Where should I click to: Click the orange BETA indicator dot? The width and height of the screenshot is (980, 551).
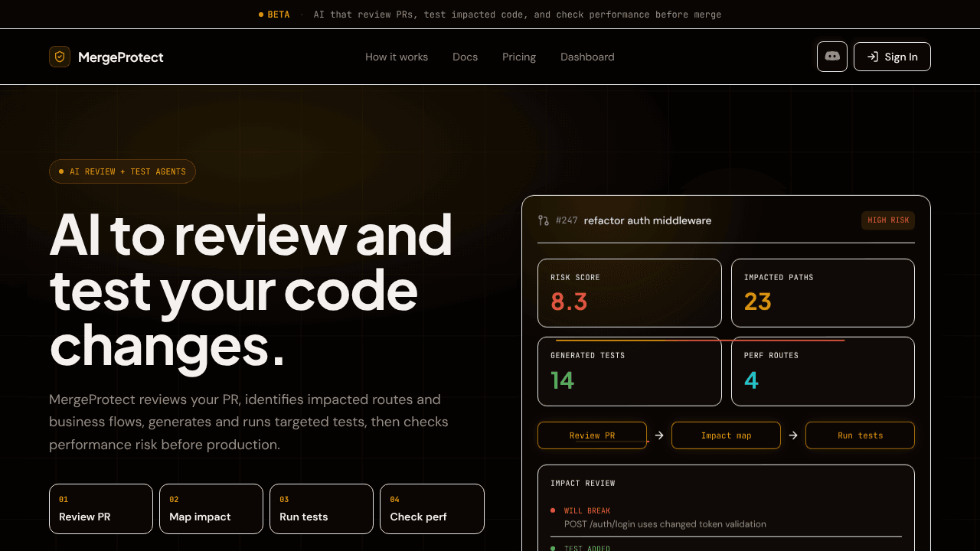261,15
